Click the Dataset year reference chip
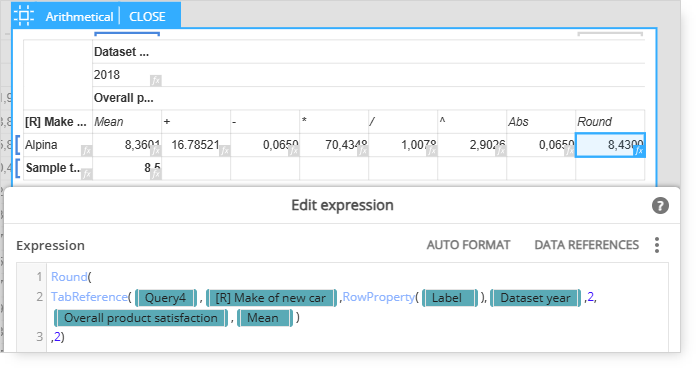This screenshot has width=696, height=368. pyautogui.click(x=535, y=298)
